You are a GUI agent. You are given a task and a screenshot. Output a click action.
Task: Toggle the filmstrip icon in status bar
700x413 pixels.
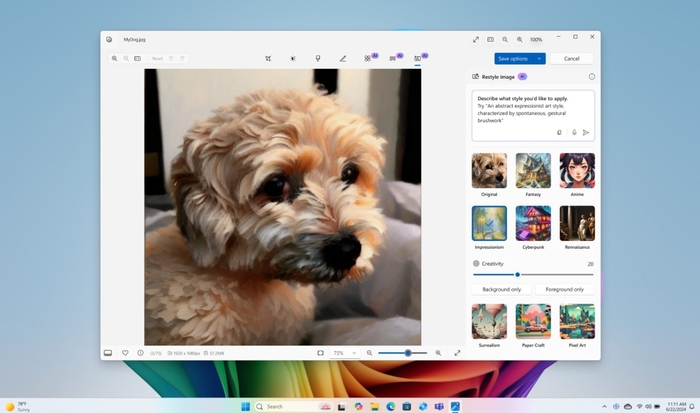[108, 353]
